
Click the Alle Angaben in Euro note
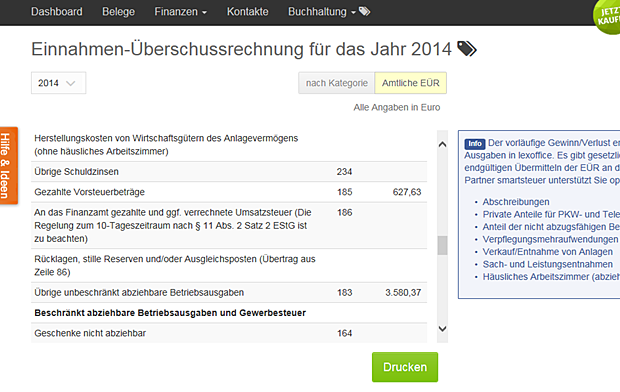point(397,107)
